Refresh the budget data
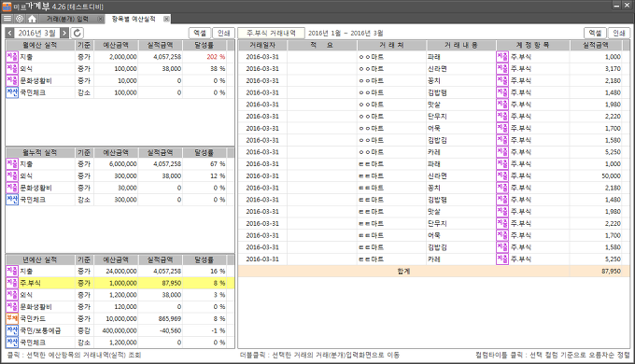 pyautogui.click(x=78, y=34)
